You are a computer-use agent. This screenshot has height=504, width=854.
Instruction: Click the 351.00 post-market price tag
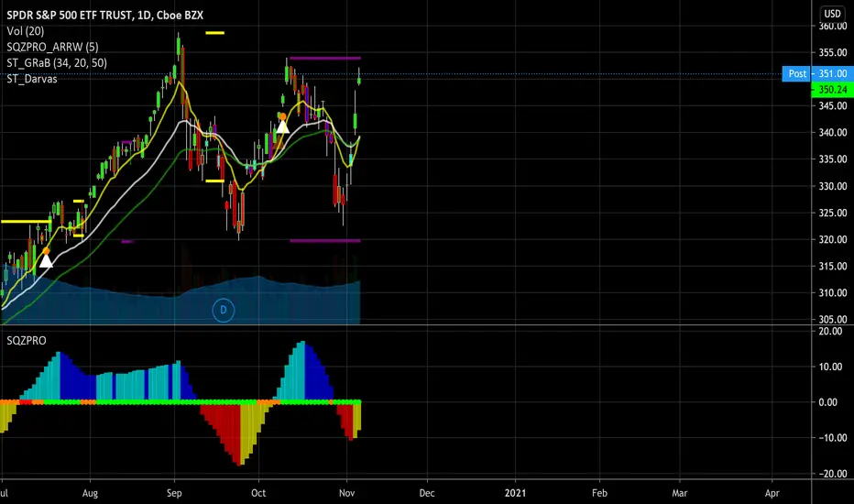(x=833, y=73)
